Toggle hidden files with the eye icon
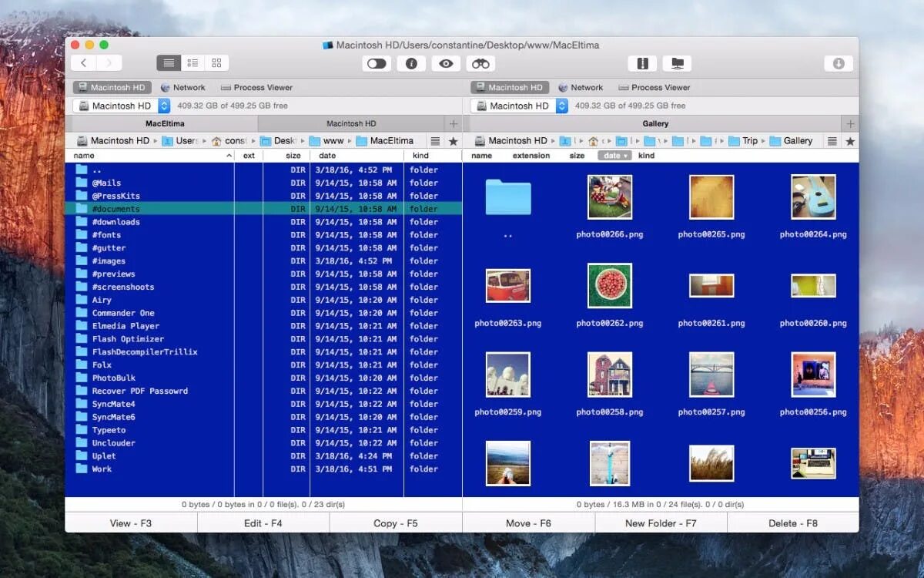 (x=446, y=63)
